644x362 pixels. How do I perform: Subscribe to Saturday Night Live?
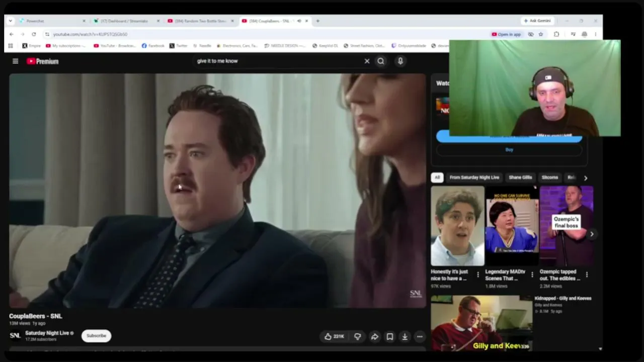pyautogui.click(x=96, y=336)
